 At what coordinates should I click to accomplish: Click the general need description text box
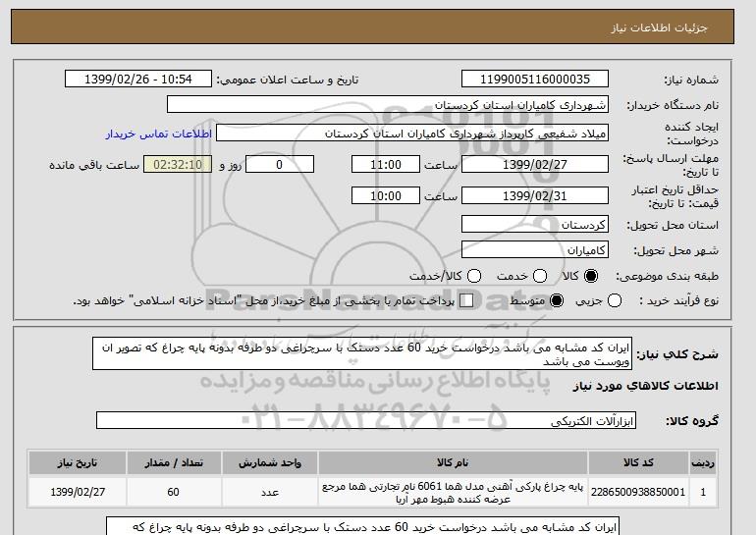pyautogui.click(x=362, y=353)
